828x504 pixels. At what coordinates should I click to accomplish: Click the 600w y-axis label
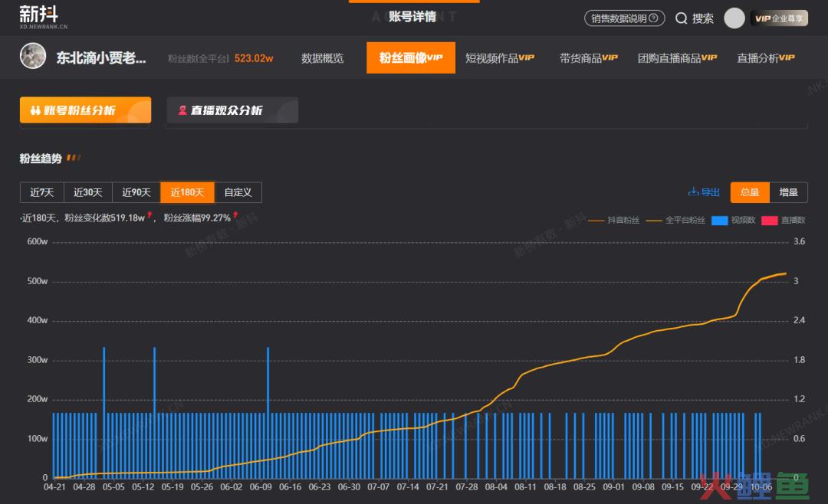click(x=37, y=241)
